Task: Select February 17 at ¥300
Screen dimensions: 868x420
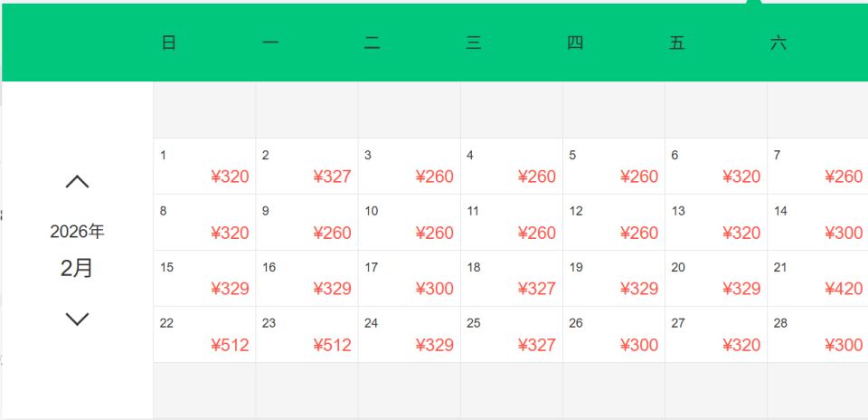Action: tap(409, 279)
